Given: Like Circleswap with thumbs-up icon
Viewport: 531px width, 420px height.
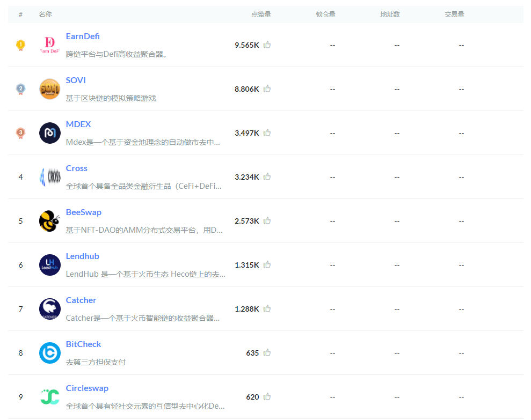Looking at the screenshot, I should (x=267, y=396).
